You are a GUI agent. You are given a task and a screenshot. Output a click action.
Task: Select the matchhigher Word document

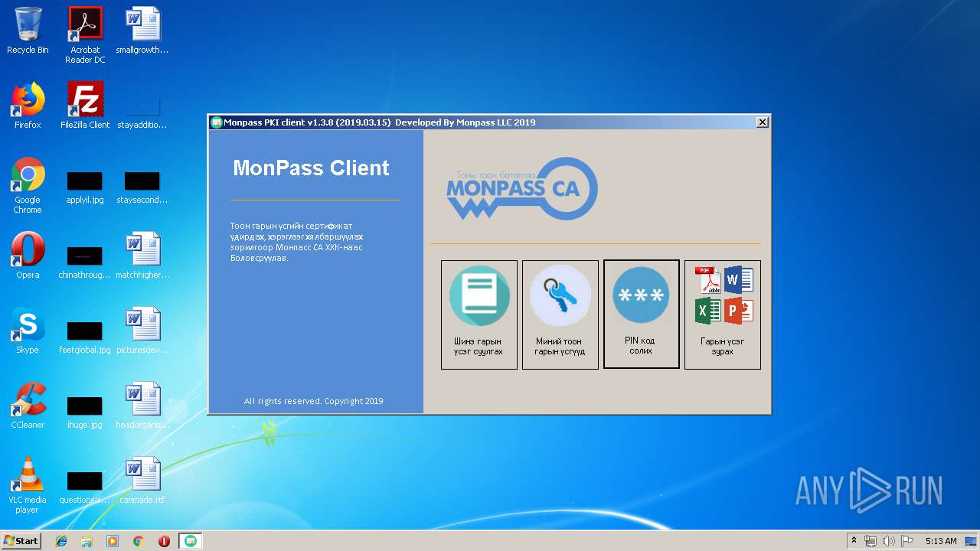tap(142, 256)
